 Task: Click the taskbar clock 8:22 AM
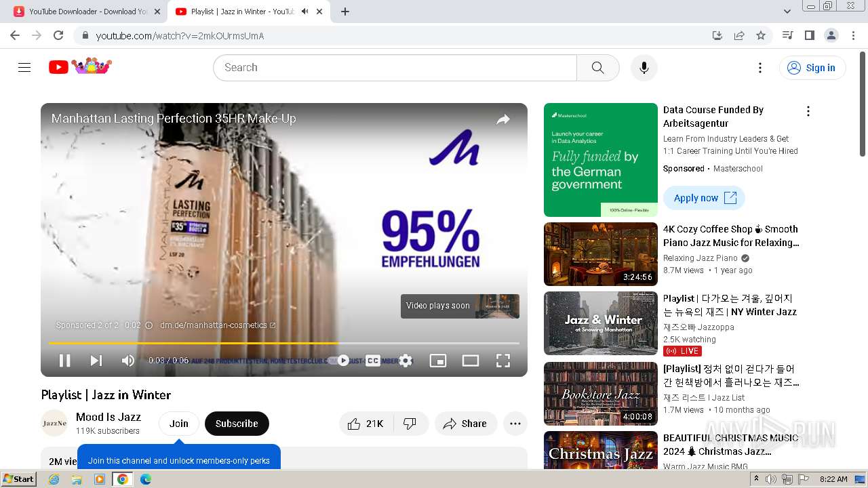coord(833,479)
